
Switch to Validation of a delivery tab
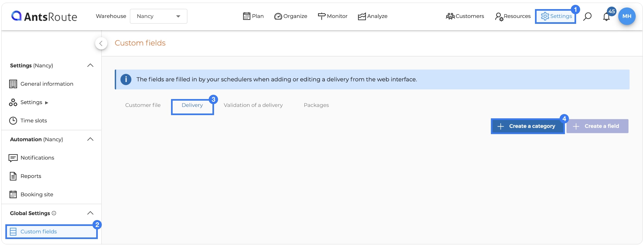(x=253, y=105)
